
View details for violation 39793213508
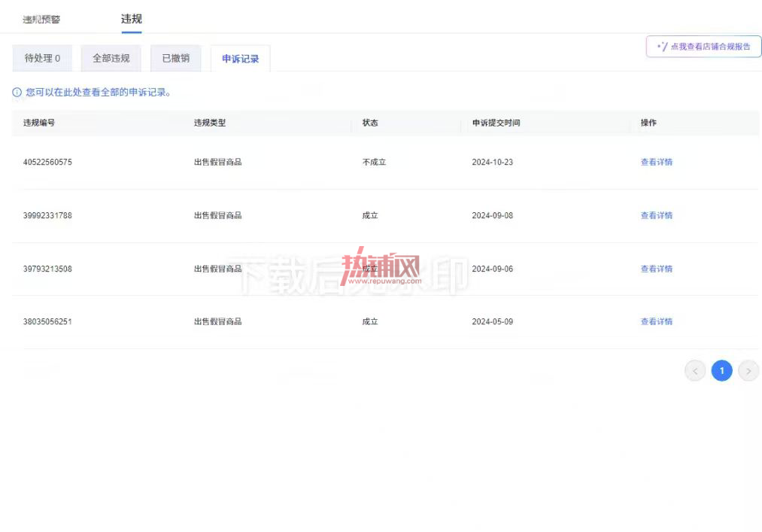tap(657, 269)
